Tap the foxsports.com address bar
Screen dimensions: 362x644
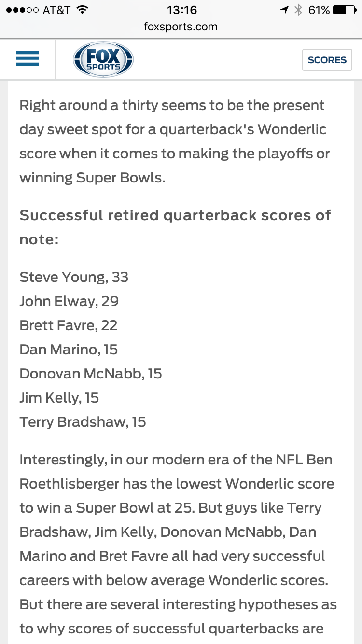pyautogui.click(x=181, y=27)
